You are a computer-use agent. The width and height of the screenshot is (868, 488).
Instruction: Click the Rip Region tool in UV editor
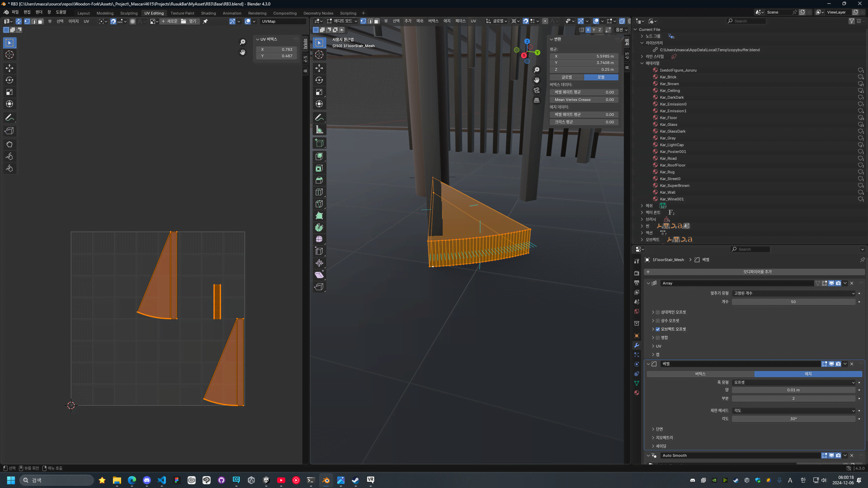pos(9,131)
